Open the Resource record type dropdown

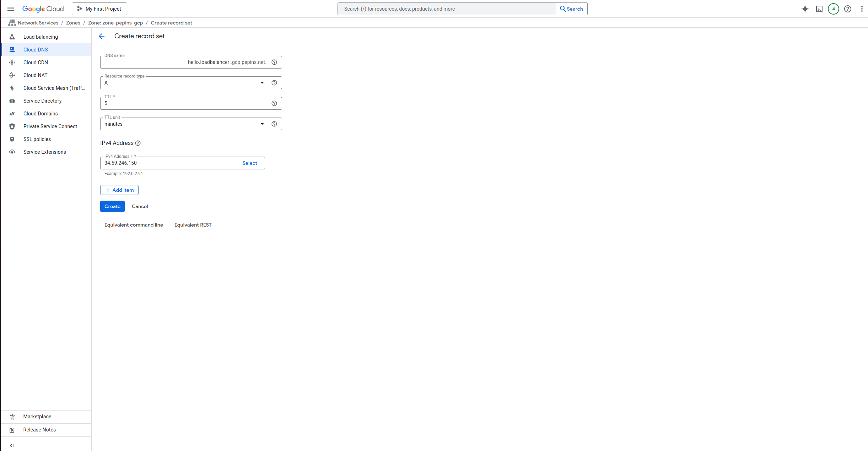click(262, 82)
